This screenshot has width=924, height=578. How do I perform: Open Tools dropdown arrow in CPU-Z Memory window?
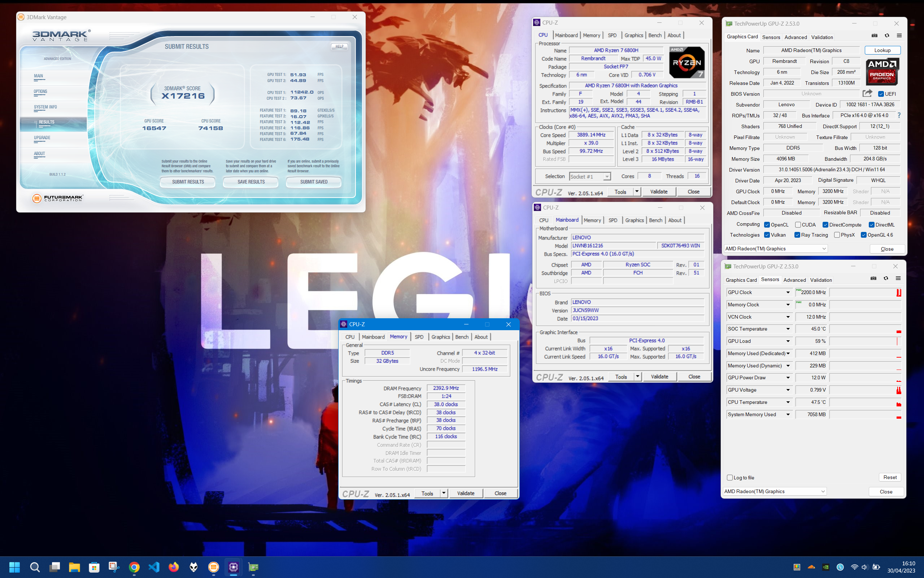(x=444, y=493)
